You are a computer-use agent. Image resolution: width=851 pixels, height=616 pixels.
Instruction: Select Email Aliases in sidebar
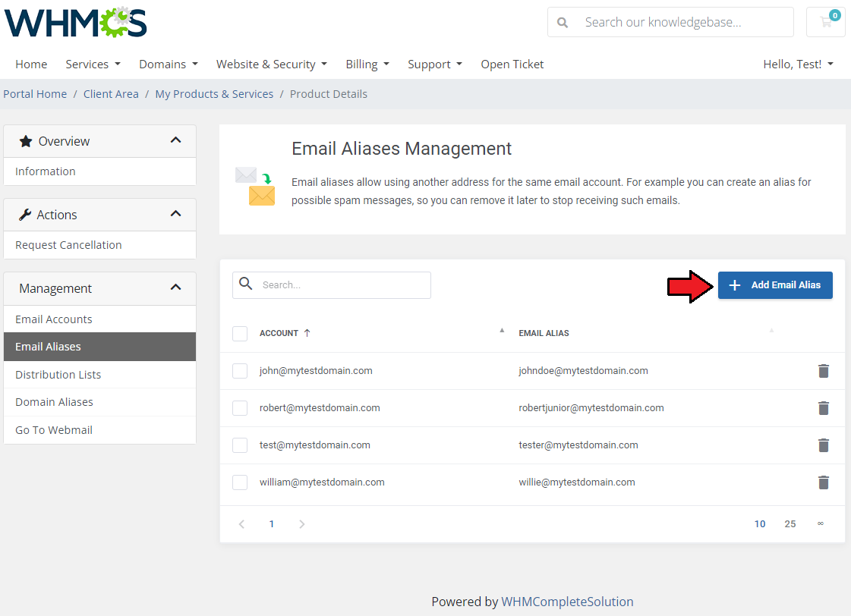coord(100,347)
